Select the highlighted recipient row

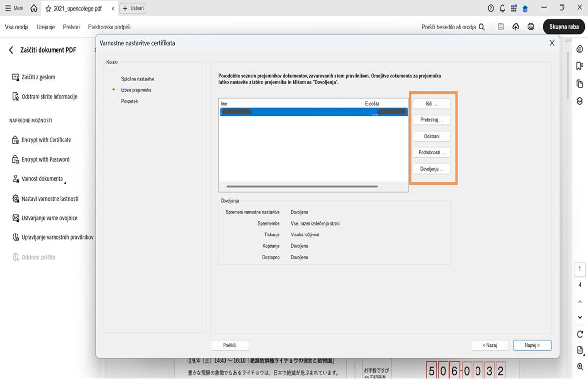click(x=313, y=112)
